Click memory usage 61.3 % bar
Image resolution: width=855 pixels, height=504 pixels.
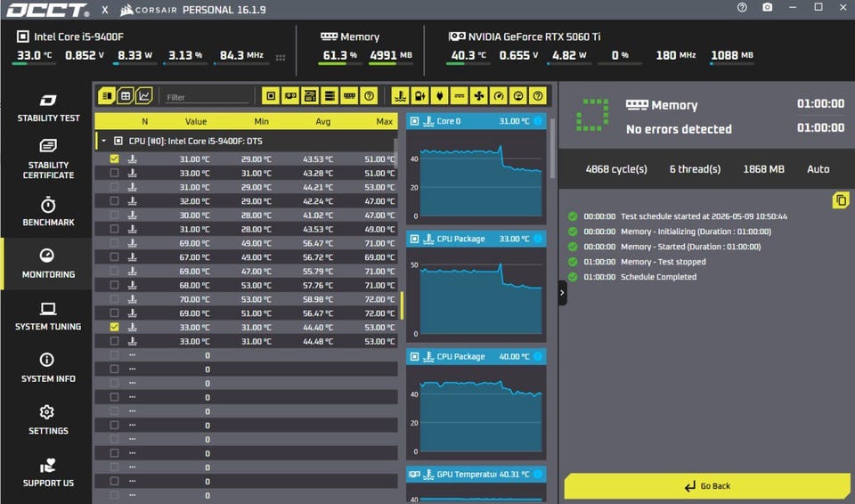(339, 64)
